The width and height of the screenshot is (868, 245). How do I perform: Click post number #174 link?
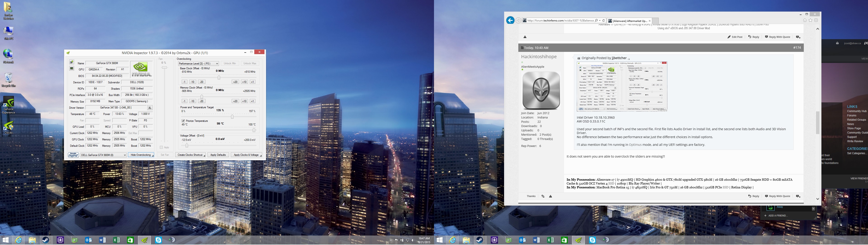point(797,48)
